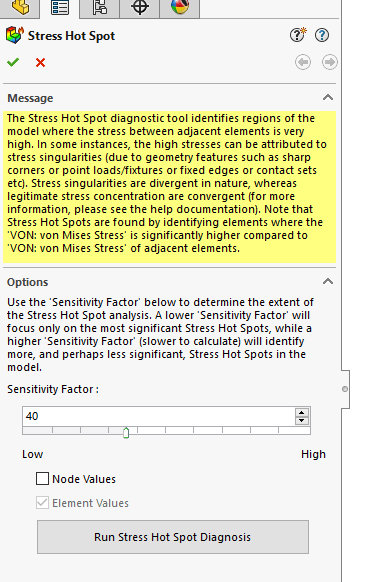389x582 pixels.
Task: Increase Sensitivity Factor with up spinner
Action: [x=301, y=412]
